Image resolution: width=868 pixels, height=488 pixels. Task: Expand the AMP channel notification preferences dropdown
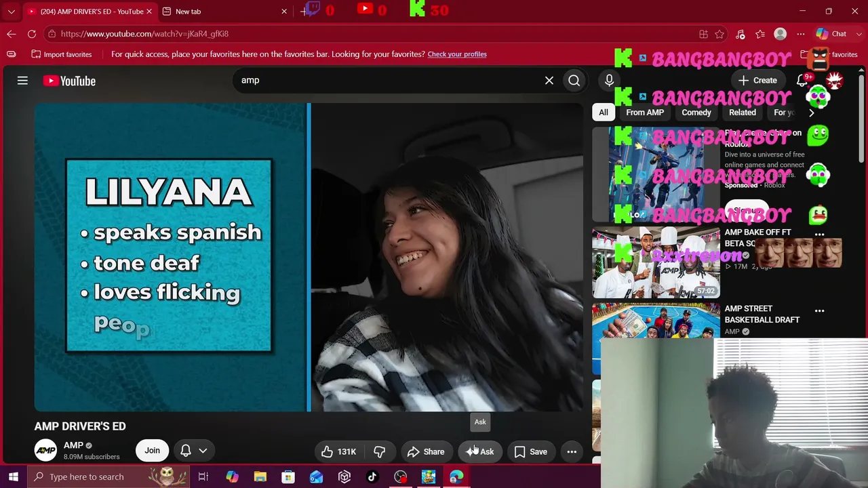tap(194, 451)
